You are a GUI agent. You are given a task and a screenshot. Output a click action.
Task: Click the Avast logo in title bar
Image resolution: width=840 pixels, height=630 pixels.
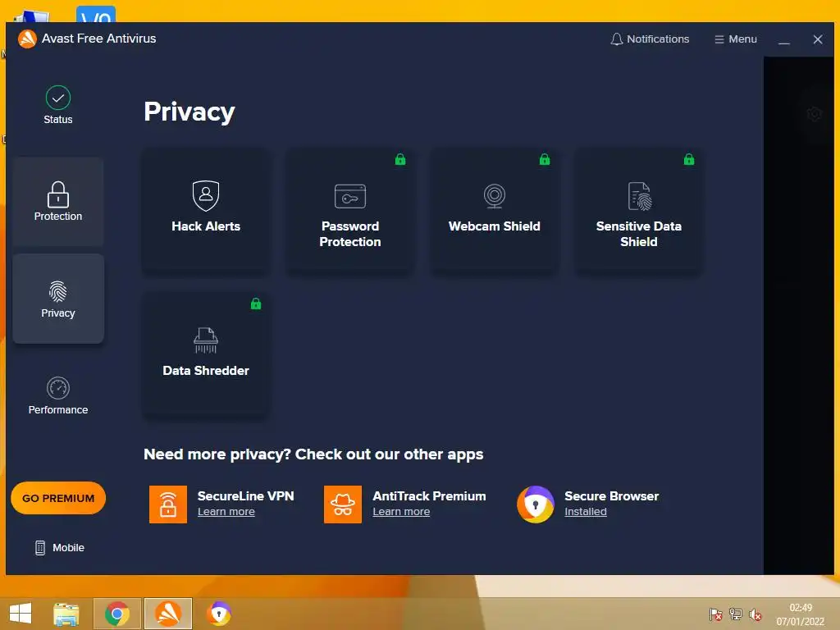27,39
